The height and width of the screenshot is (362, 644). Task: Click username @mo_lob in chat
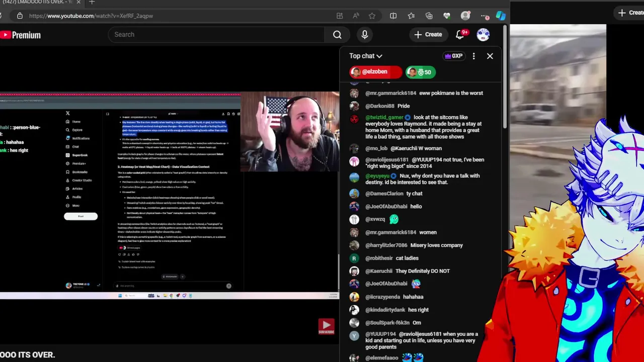coord(376,148)
